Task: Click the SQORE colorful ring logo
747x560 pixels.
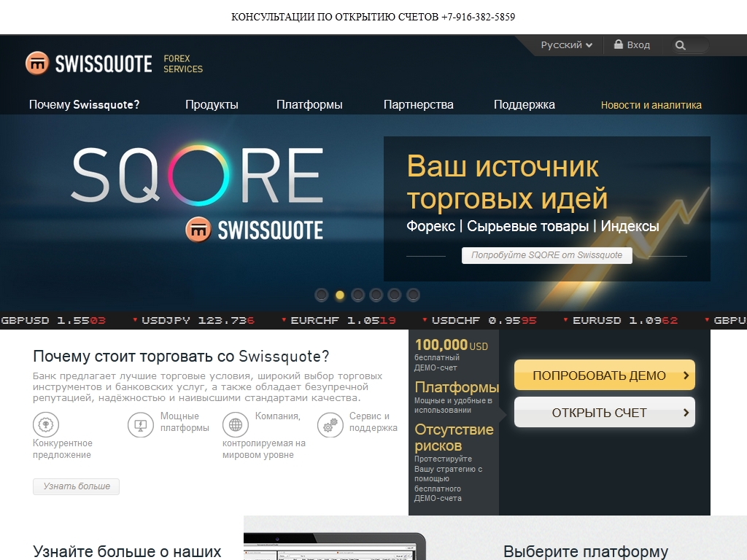Action: (x=196, y=175)
